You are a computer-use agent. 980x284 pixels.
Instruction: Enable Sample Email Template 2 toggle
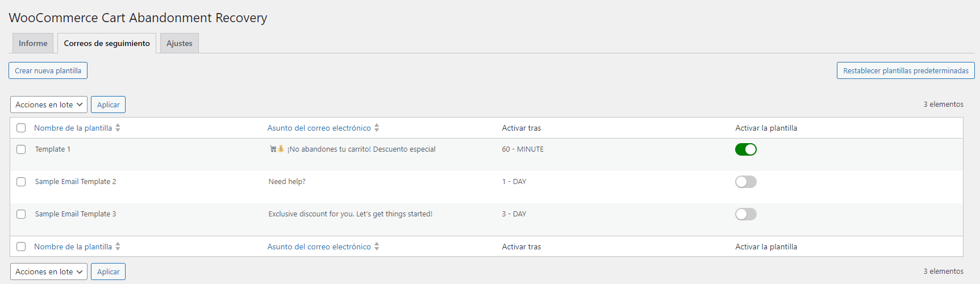pyautogui.click(x=746, y=182)
